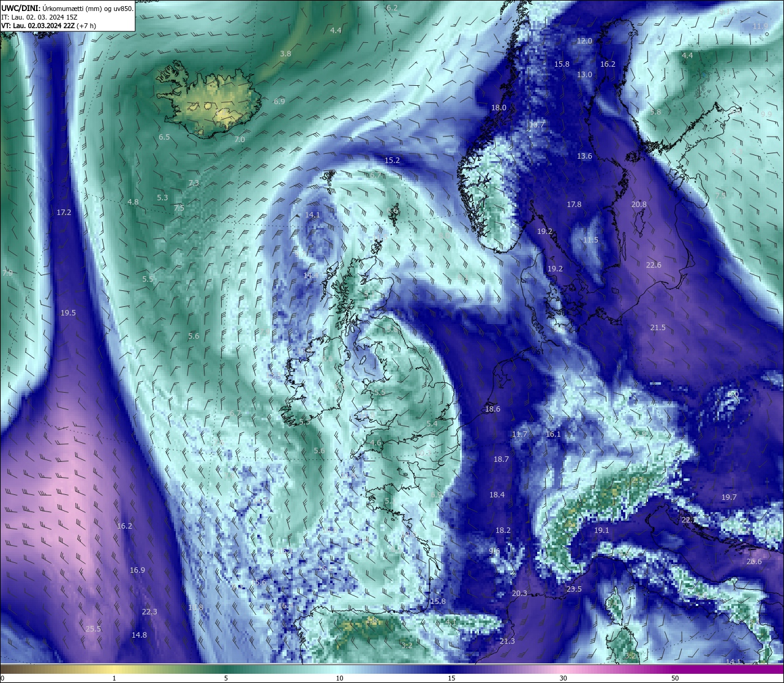
Task: Click the 14.1 value label
Action: 312,215
